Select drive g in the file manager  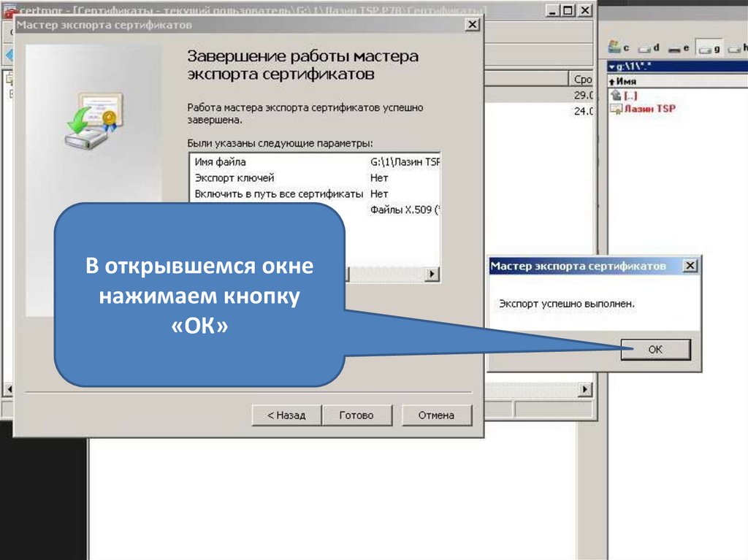(x=709, y=48)
